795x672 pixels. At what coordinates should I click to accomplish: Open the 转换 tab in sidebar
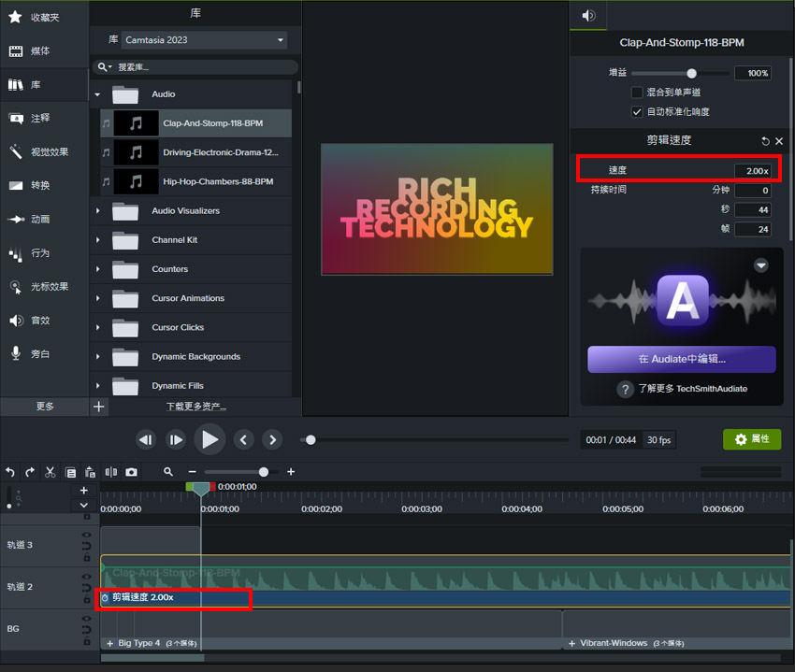40,185
